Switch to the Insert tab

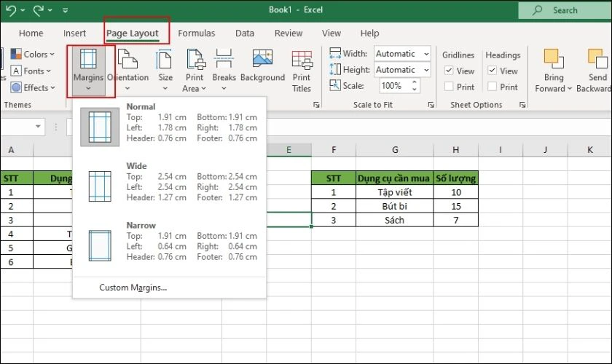point(74,33)
